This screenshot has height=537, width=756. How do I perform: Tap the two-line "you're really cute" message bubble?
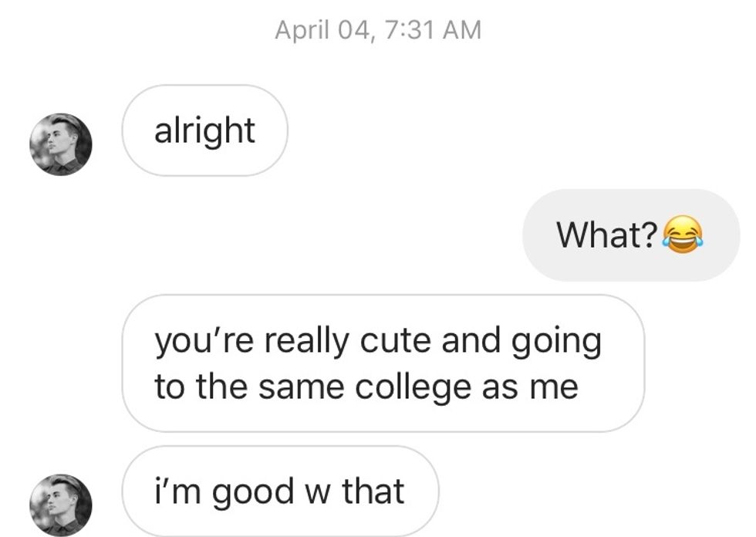(x=383, y=363)
